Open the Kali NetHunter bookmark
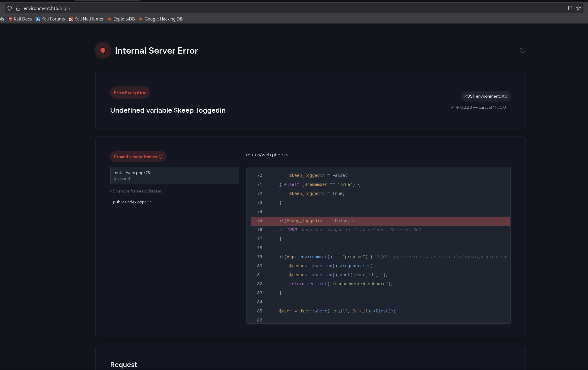The width and height of the screenshot is (588, 370). pos(86,19)
